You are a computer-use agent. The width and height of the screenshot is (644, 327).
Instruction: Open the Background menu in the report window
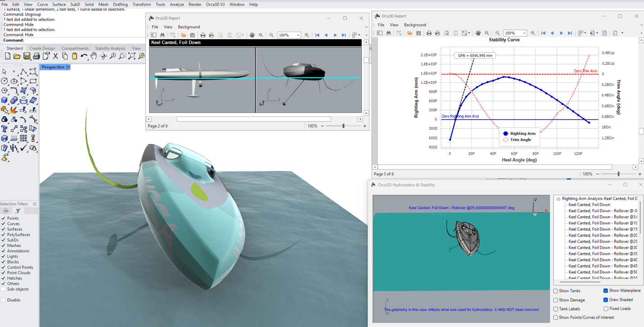[189, 27]
